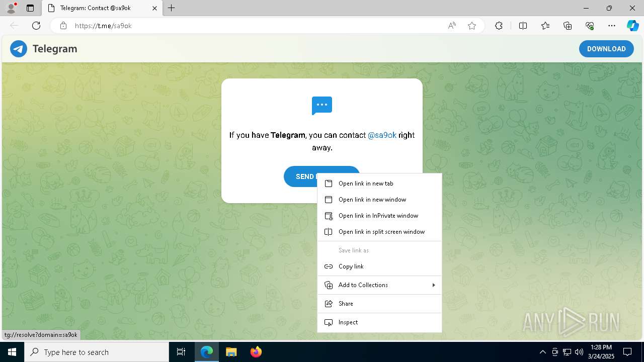The width and height of the screenshot is (644, 362).
Task: Select Copy link from context menu
Action: coord(379,266)
